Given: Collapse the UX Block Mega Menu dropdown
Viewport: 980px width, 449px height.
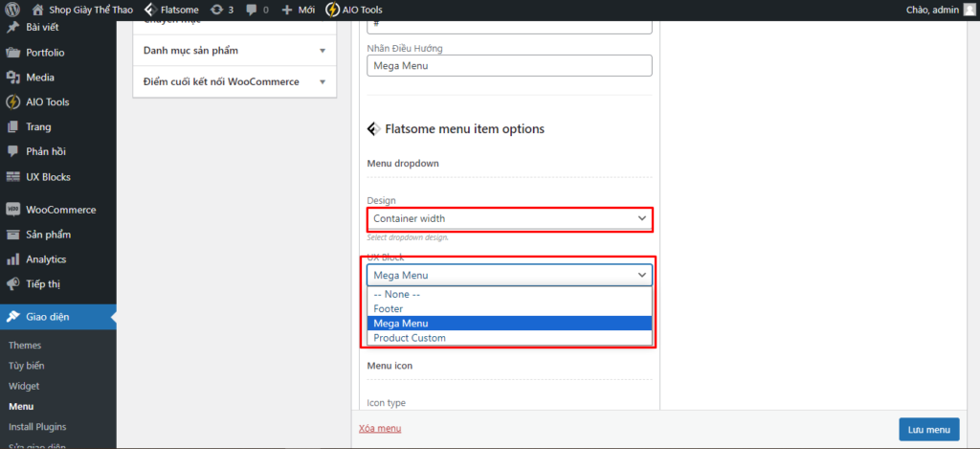Looking at the screenshot, I should pos(509,276).
